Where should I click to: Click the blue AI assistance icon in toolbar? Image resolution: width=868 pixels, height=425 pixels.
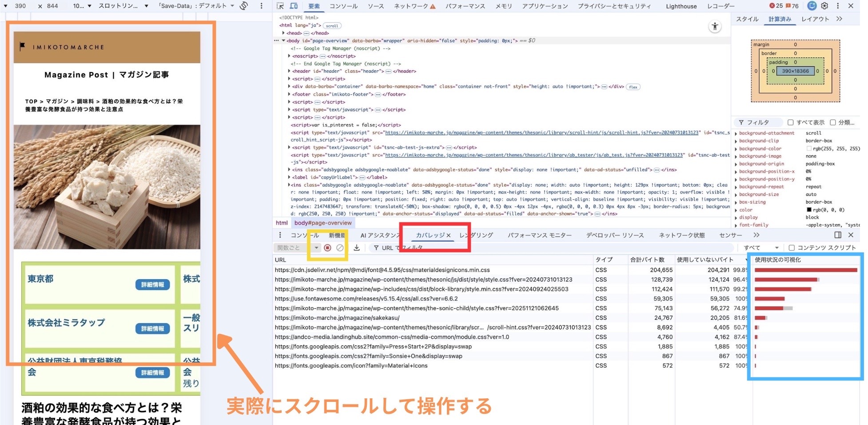click(x=812, y=6)
